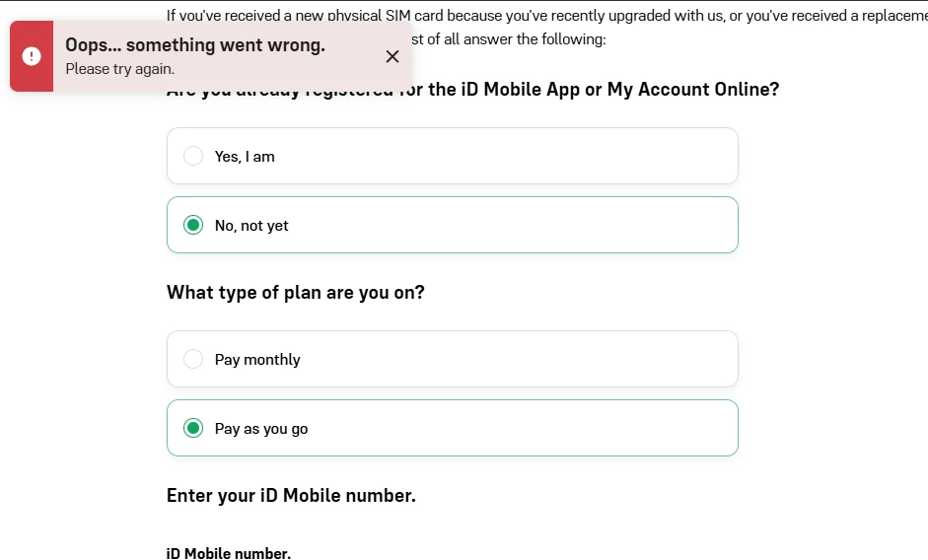Click empty space inside the "Yes, I am" option card
The image size is (928, 560).
point(542,156)
